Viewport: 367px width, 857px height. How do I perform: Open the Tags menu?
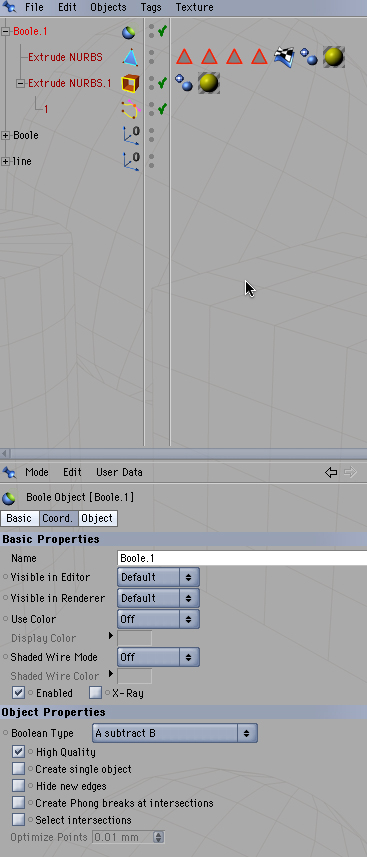click(151, 8)
